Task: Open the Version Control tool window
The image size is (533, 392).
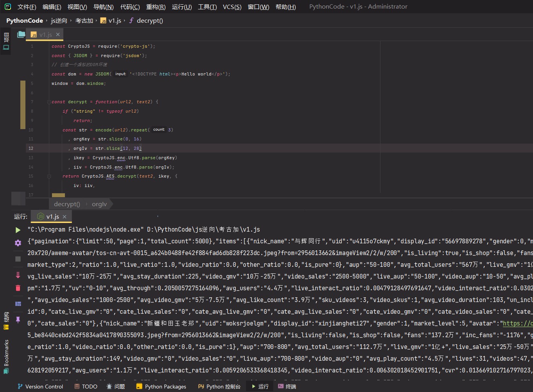Action: pyautogui.click(x=40, y=386)
